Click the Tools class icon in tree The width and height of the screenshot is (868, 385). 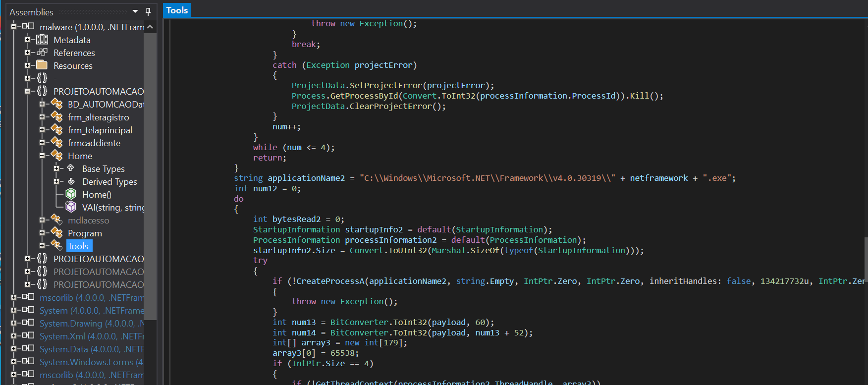tap(56, 245)
